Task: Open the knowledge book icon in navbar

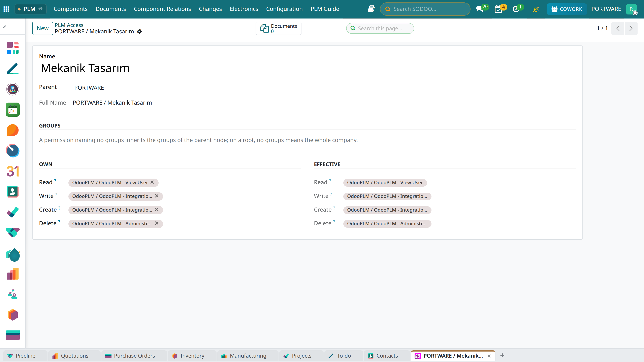Action: pos(371,9)
